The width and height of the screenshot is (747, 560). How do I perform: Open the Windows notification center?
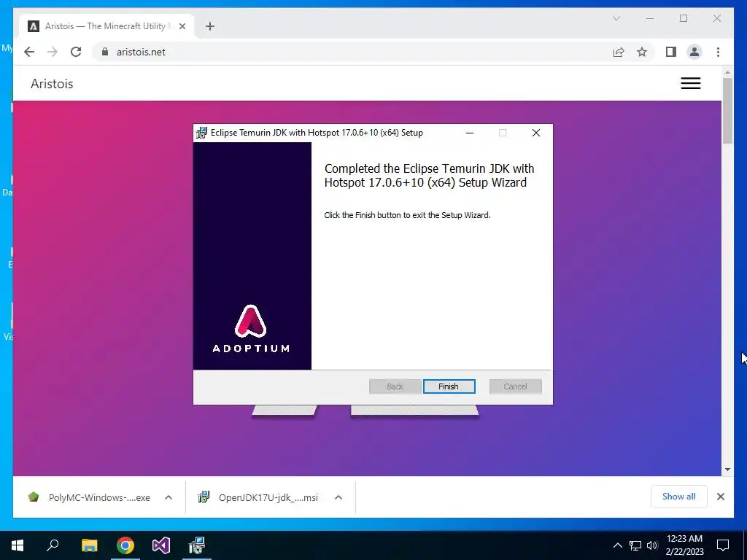pos(723,545)
